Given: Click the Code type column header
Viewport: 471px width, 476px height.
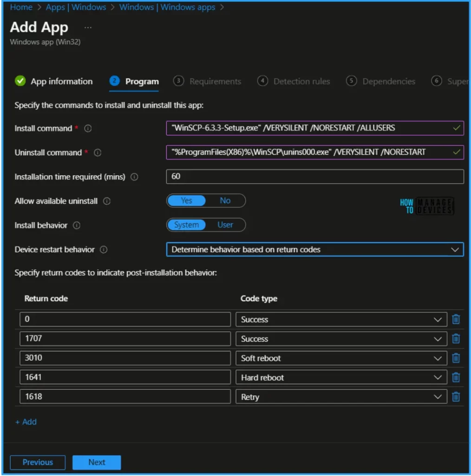Looking at the screenshot, I should click(x=259, y=298).
